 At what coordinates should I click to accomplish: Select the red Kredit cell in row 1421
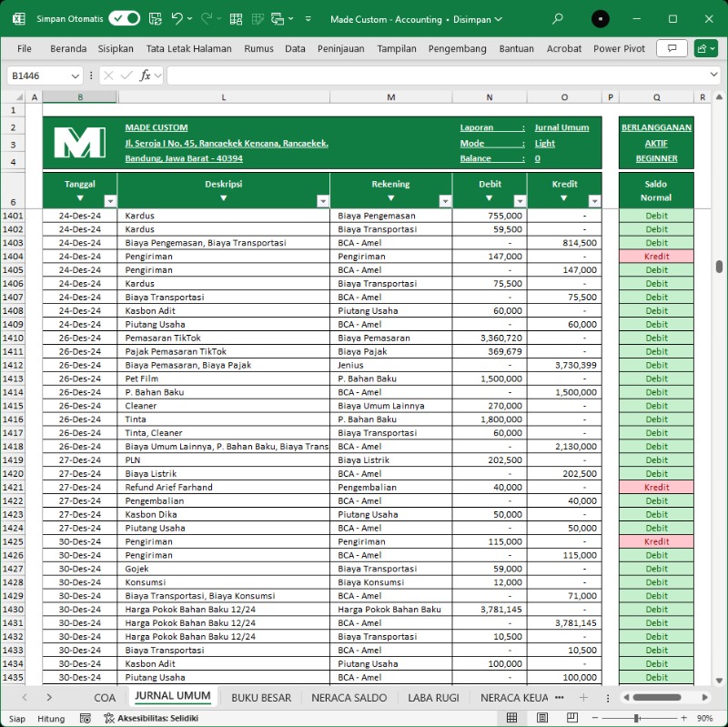656,487
